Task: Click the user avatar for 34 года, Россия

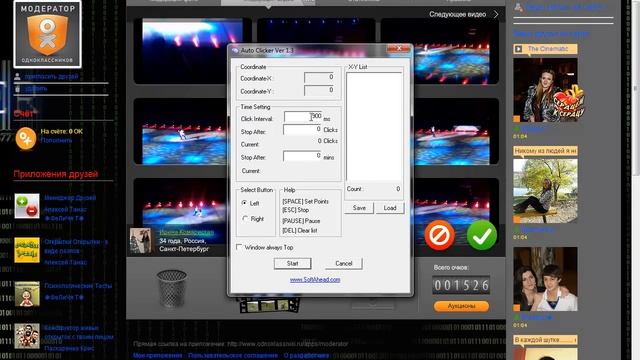Action: 140,240
